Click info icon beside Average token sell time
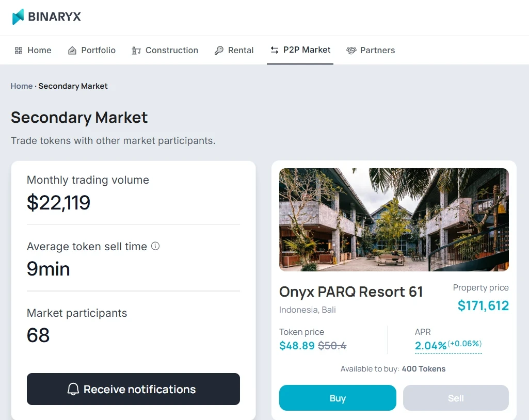 pyautogui.click(x=155, y=246)
